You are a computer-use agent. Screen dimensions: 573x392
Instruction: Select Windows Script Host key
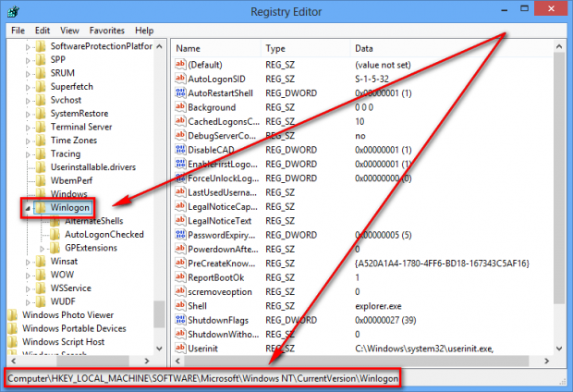click(x=63, y=341)
